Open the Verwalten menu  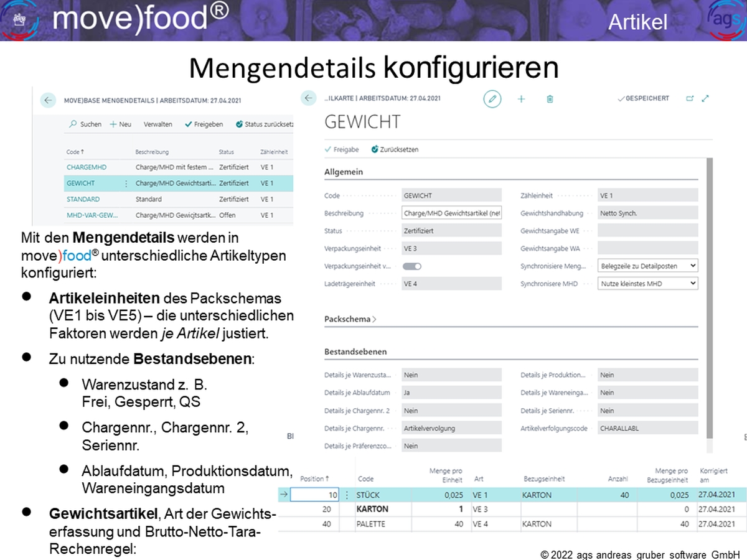click(x=158, y=124)
